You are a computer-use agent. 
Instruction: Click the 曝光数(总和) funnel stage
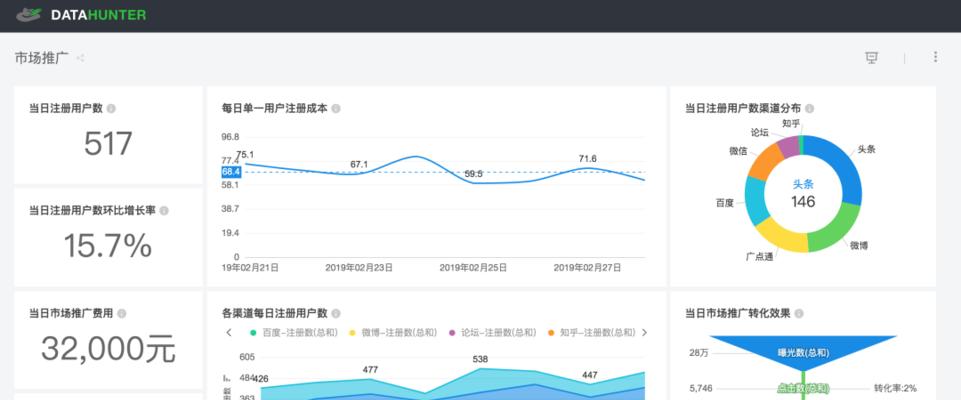click(x=803, y=351)
